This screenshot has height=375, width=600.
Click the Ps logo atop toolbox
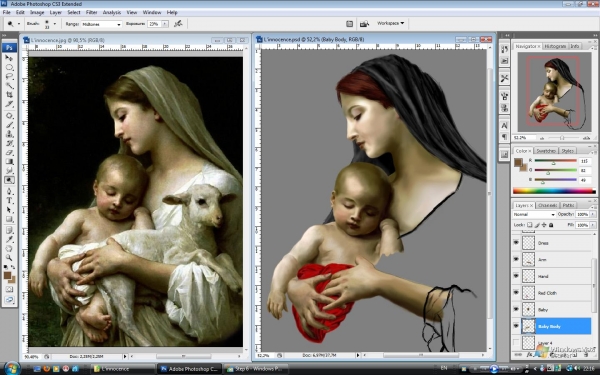click(x=9, y=47)
